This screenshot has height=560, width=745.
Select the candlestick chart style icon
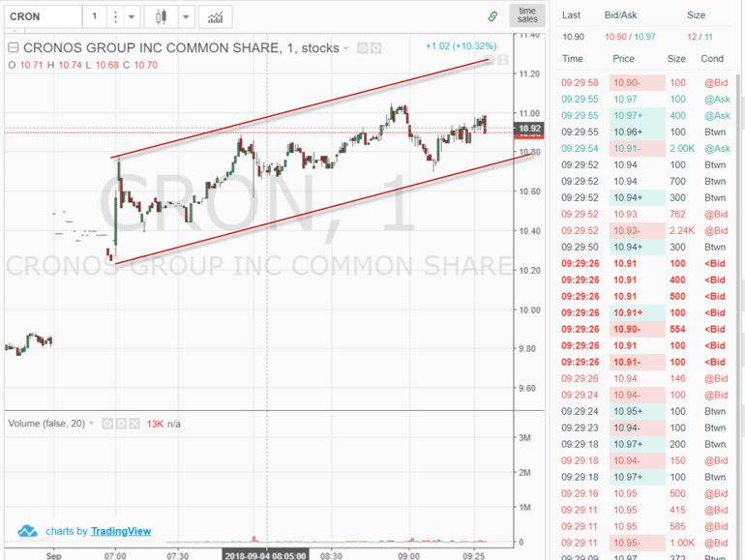pyautogui.click(x=161, y=17)
